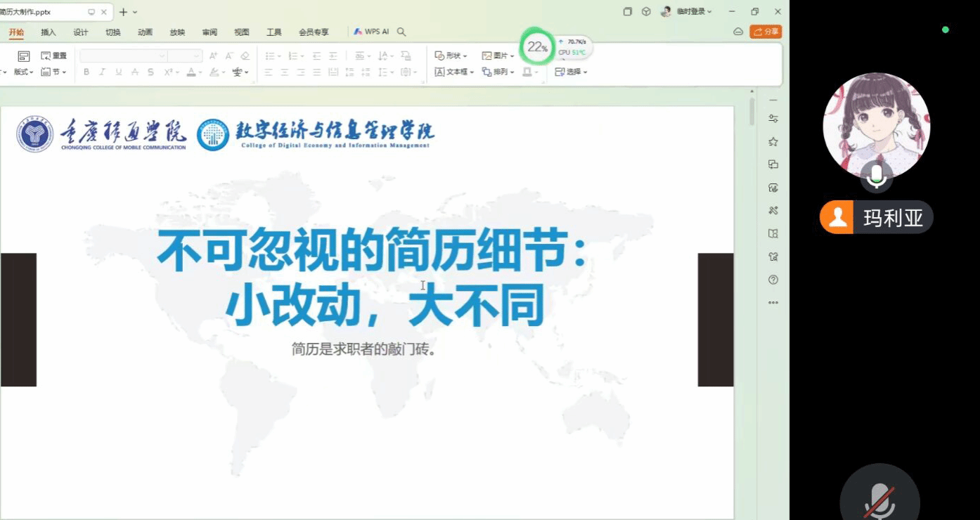Switch to the 插入 ribbon tab
This screenshot has height=520, width=980.
[x=49, y=32]
